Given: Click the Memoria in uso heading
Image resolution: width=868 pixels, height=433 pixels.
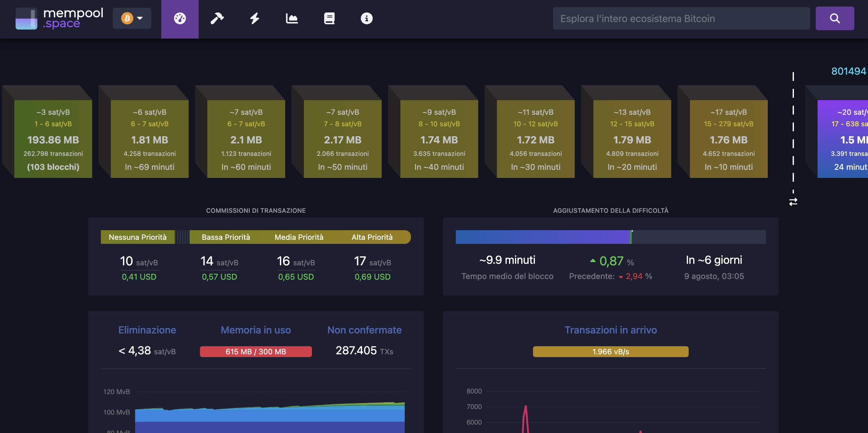Looking at the screenshot, I should pos(256,330).
